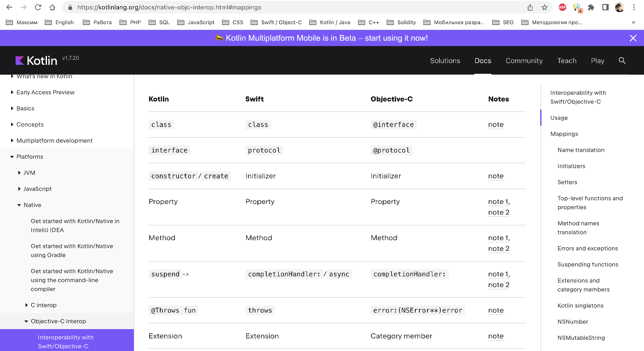Open the site search magnifier
This screenshot has width=644, height=351.
[622, 61]
